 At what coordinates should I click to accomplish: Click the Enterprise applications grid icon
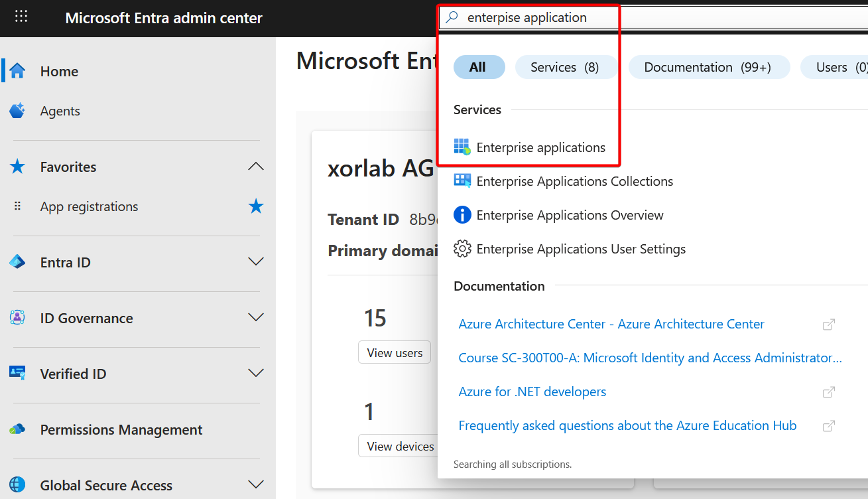point(462,147)
